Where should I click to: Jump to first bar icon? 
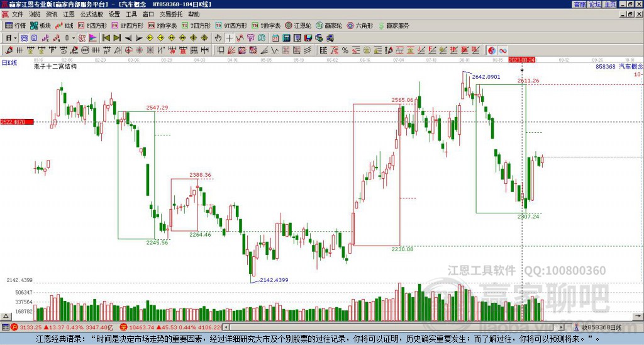[x=106, y=38]
